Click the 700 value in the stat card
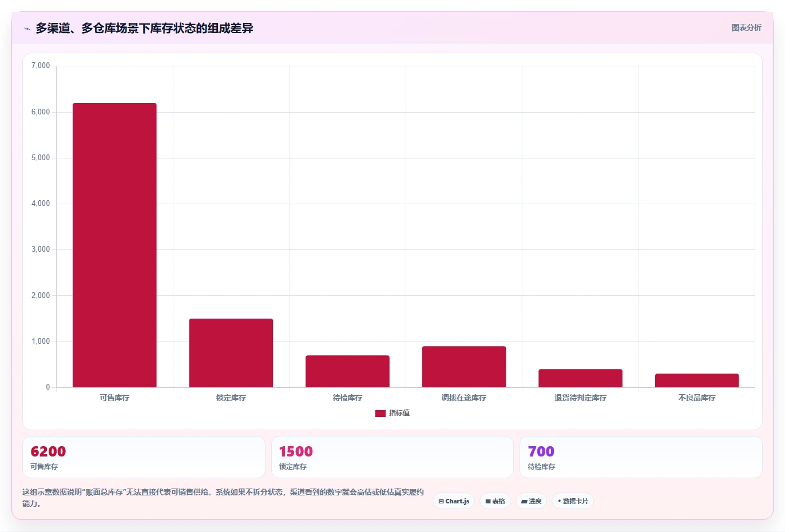The height and width of the screenshot is (532, 785). coord(541,452)
